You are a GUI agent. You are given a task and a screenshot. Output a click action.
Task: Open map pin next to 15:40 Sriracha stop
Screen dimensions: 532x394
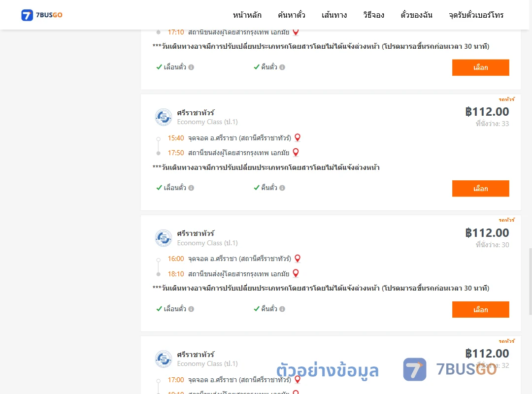click(x=298, y=137)
